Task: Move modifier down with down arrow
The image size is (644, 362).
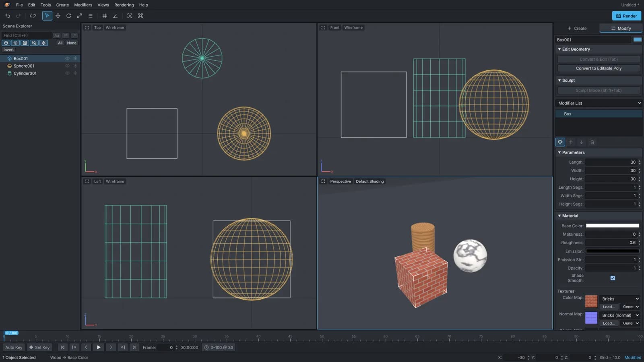Action: 581,142
